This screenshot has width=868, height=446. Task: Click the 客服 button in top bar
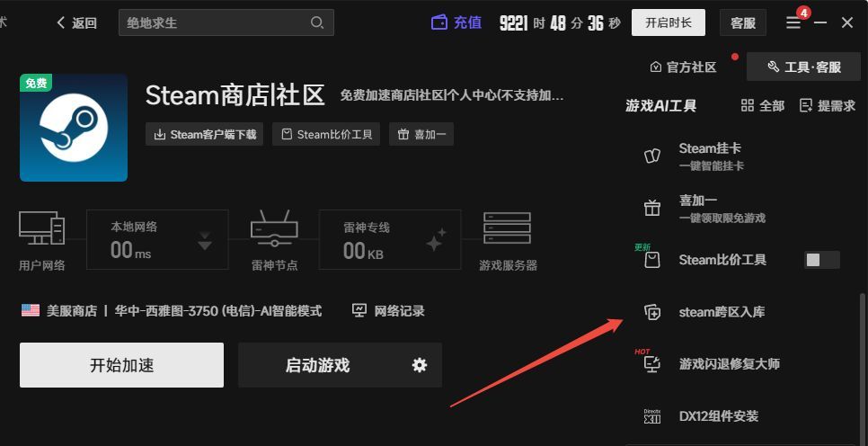click(x=743, y=22)
